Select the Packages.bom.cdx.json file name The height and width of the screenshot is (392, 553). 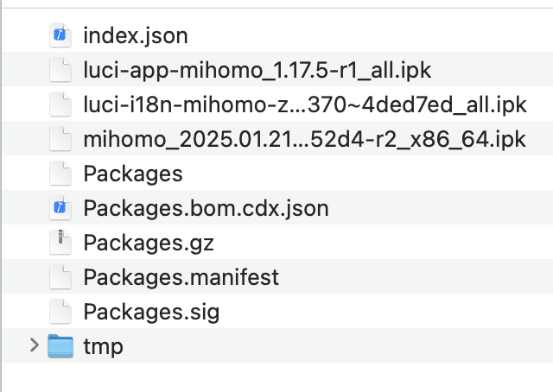tap(206, 208)
